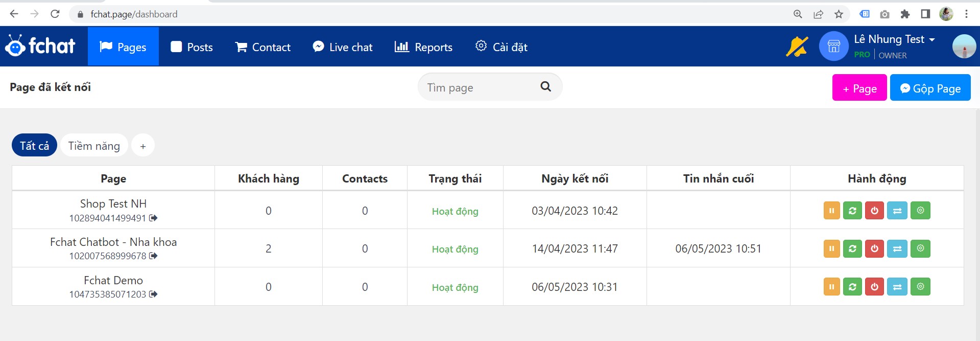Open the shop avatar menu
This screenshot has height=341, width=980.
pos(833,47)
